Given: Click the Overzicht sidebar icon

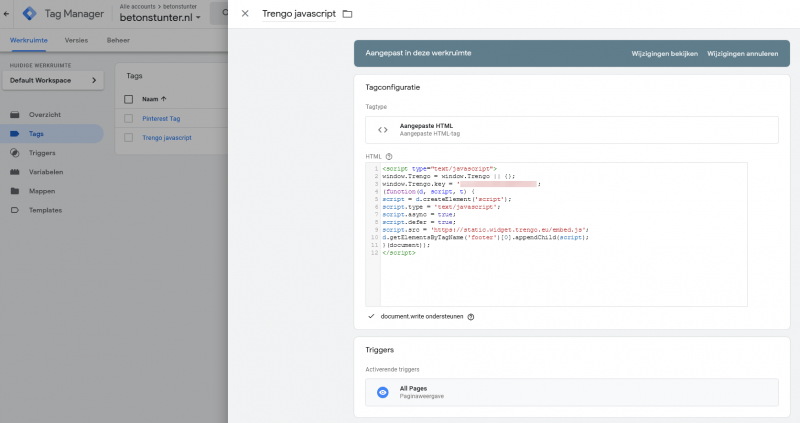Looking at the screenshot, I should tap(15, 115).
